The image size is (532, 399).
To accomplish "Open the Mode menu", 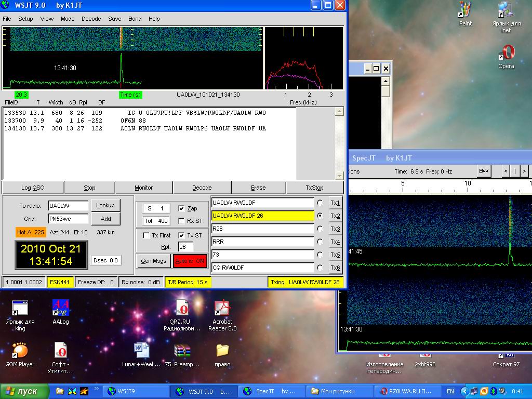I will coord(68,19).
